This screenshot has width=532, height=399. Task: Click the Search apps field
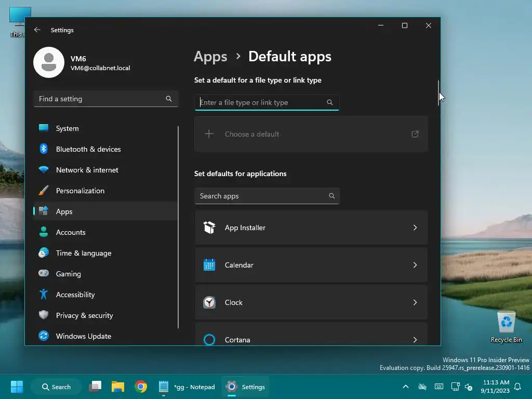pos(267,196)
